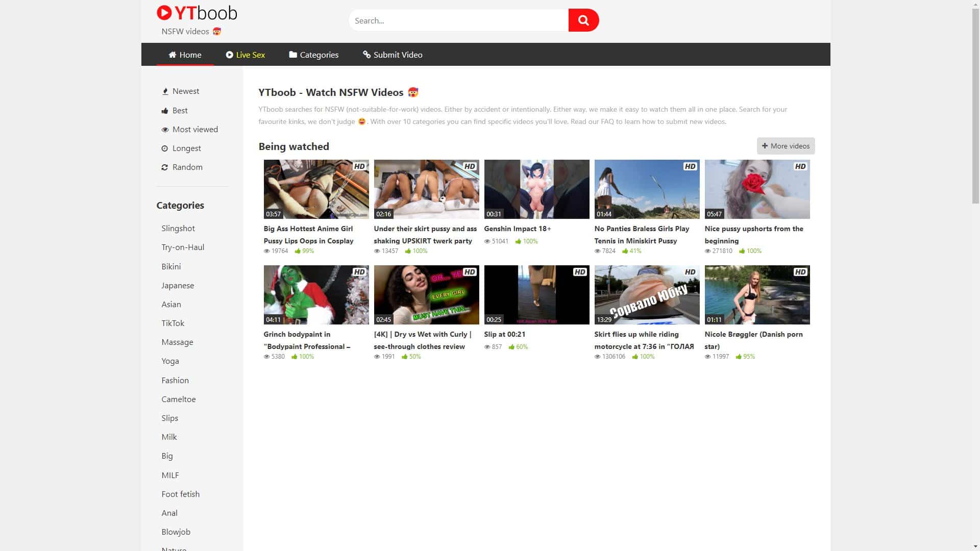Open the Foot fetish category
Image resolution: width=980 pixels, height=551 pixels.
181,494
